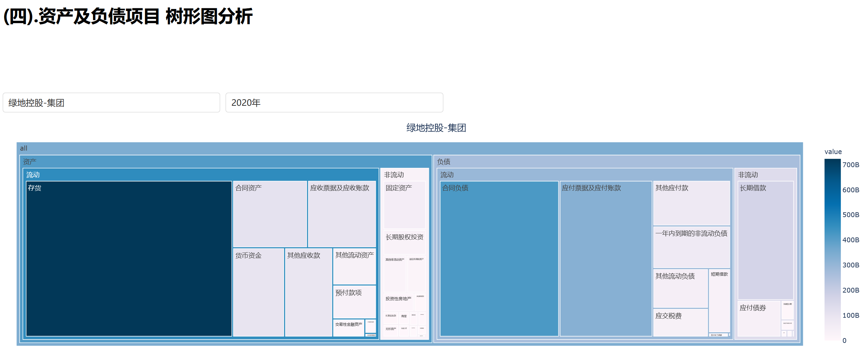The image size is (868, 356).
Task: Click the 'all' root bar of treemap
Action: (410, 148)
